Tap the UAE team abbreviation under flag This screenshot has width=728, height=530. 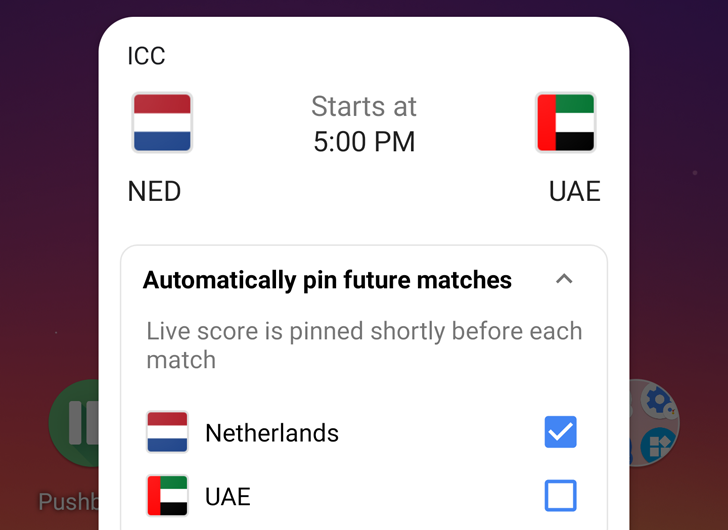(575, 191)
